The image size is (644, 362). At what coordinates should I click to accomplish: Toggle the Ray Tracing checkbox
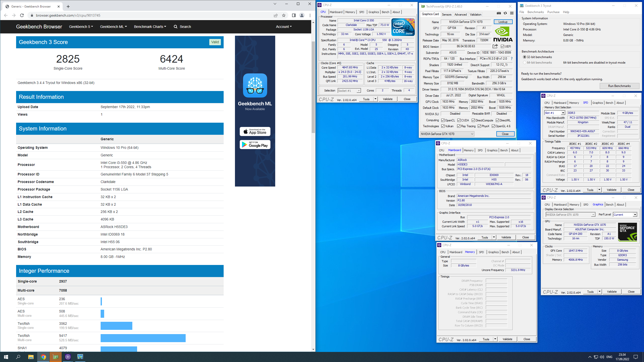pos(459,126)
